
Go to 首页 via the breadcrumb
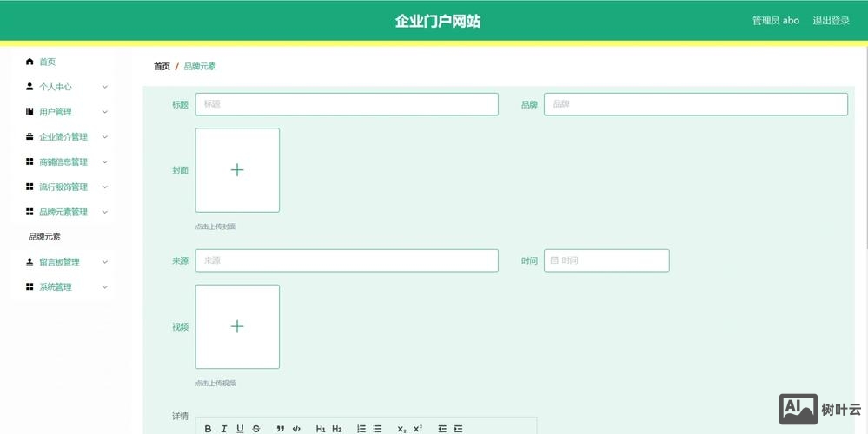coord(162,66)
